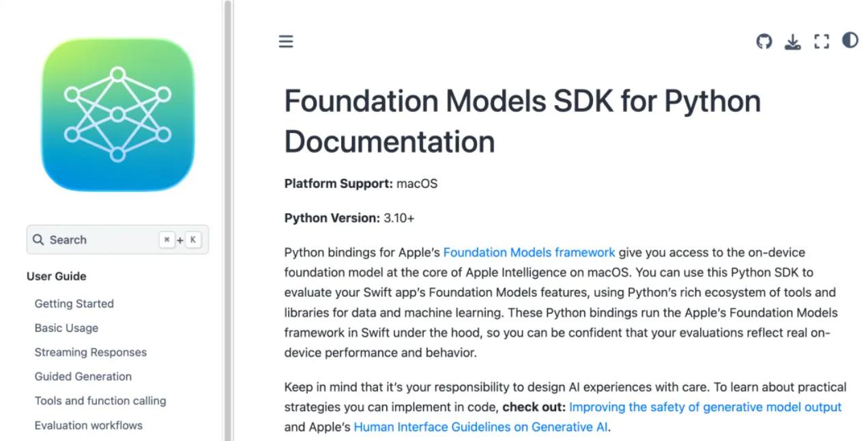This screenshot has height=441, width=868.
Task: Toggle light/dark theme icon
Action: point(850,40)
